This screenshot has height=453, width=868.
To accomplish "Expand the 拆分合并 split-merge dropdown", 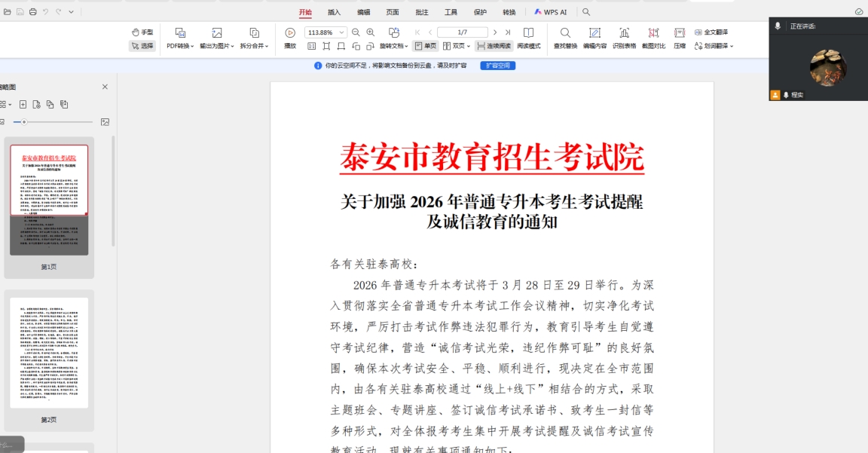I will 255,46.
